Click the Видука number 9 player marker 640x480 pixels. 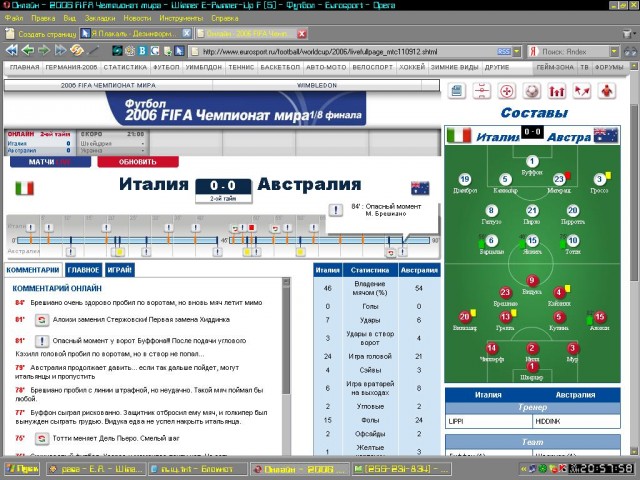[531, 281]
